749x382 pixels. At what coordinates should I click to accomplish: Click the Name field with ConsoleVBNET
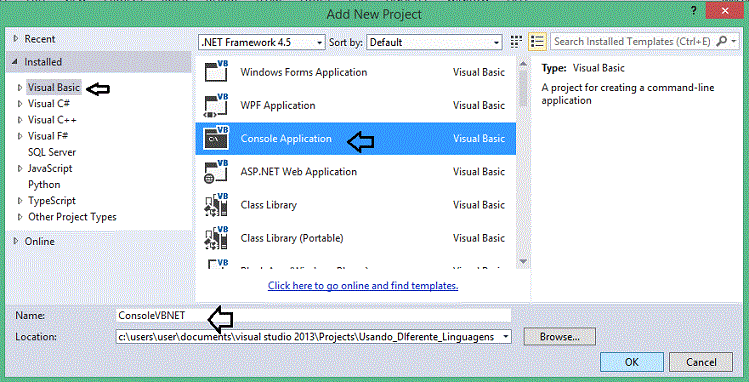tap(313, 315)
